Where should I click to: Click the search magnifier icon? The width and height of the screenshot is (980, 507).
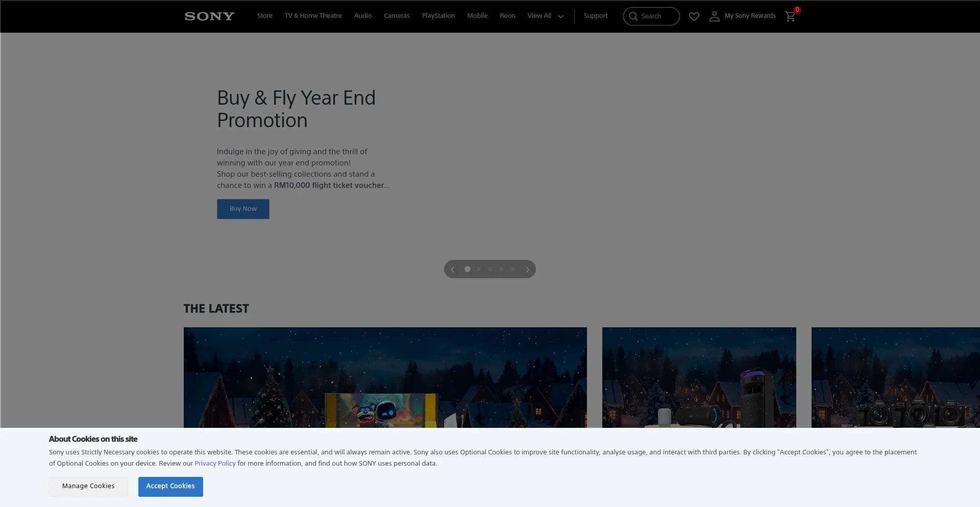pos(633,16)
